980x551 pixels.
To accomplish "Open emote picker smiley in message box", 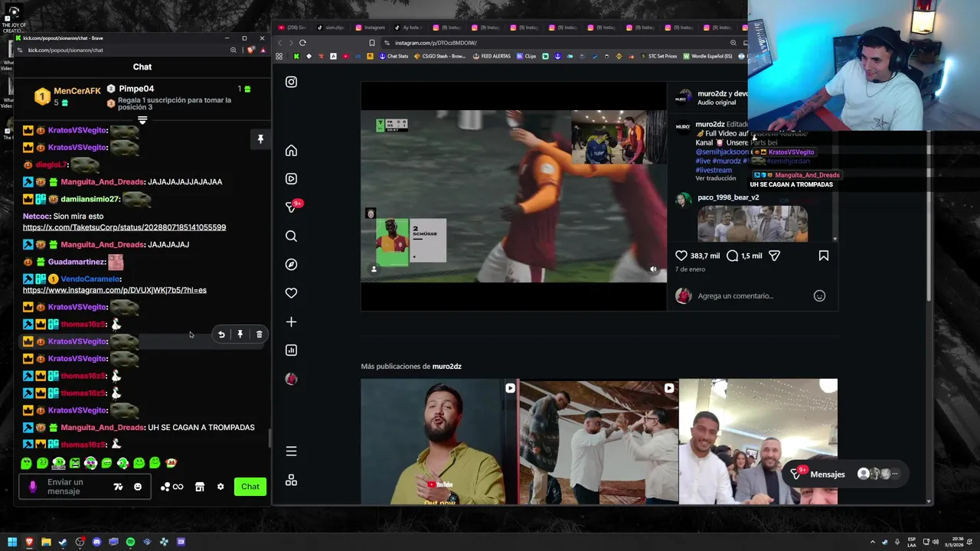I will (x=138, y=487).
